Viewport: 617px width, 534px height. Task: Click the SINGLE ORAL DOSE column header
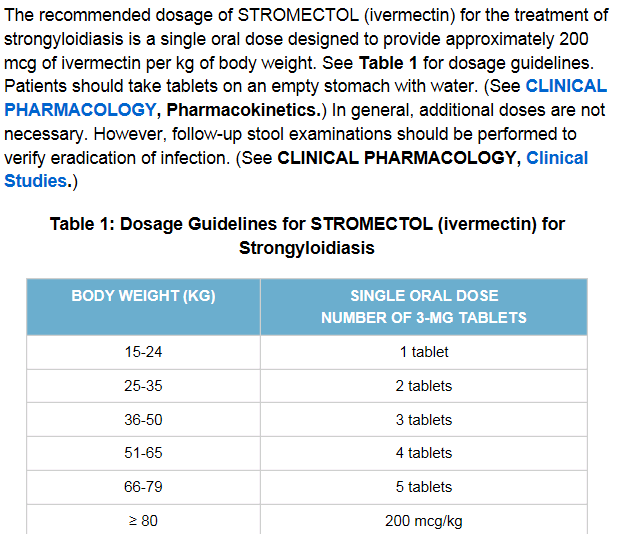pyautogui.click(x=423, y=306)
